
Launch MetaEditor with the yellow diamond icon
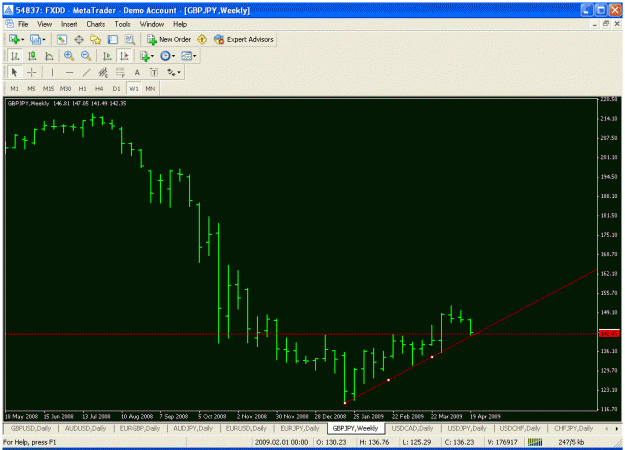202,39
